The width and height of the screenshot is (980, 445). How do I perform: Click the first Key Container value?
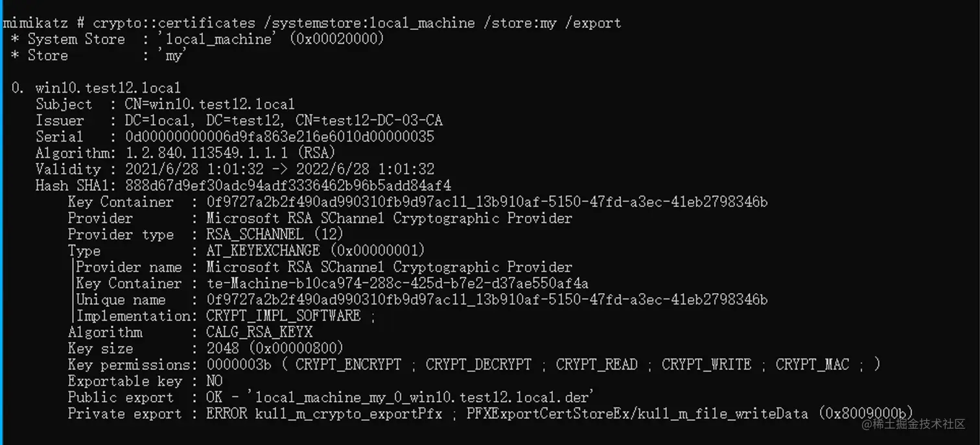click(x=487, y=202)
